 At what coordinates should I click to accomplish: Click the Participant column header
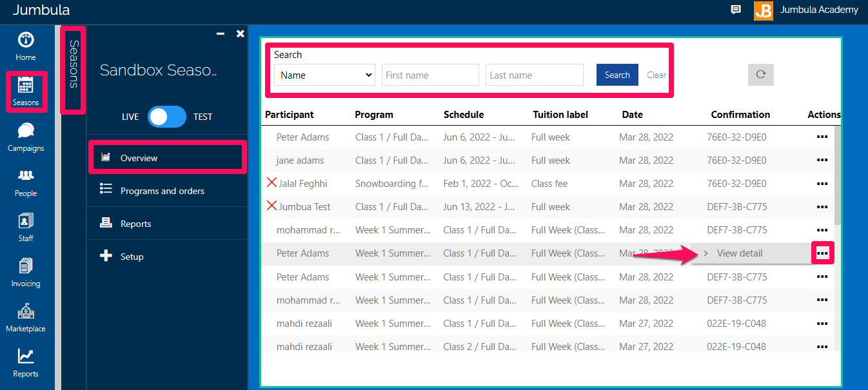pyautogui.click(x=289, y=115)
